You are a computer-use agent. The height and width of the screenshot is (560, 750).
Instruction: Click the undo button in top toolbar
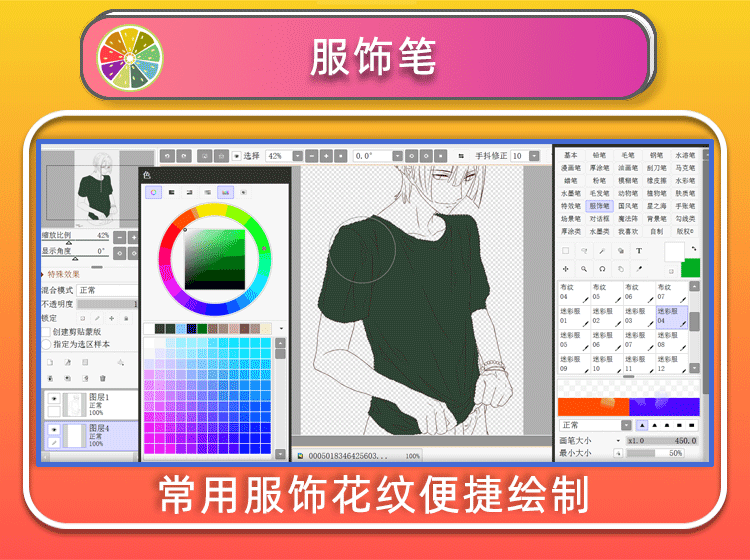point(167,156)
